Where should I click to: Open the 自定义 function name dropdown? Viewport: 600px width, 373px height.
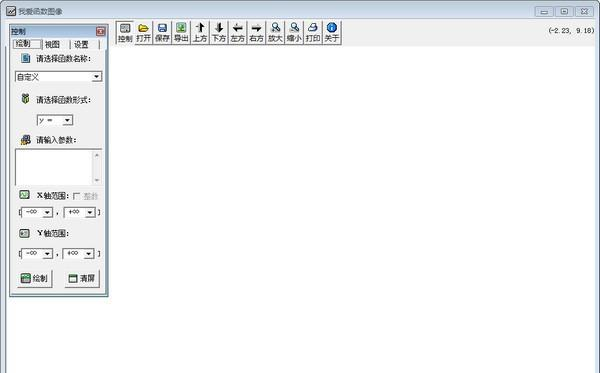(96, 77)
